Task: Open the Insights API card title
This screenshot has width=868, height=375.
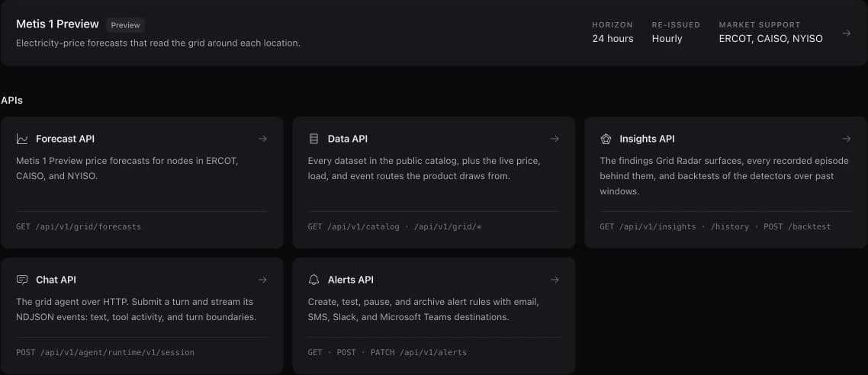Action: click(x=647, y=139)
